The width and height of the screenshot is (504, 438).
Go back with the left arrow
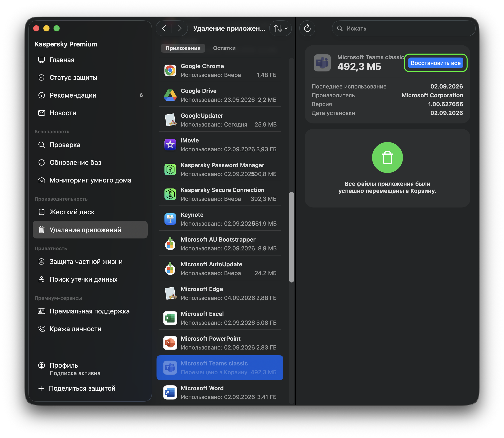(x=164, y=28)
